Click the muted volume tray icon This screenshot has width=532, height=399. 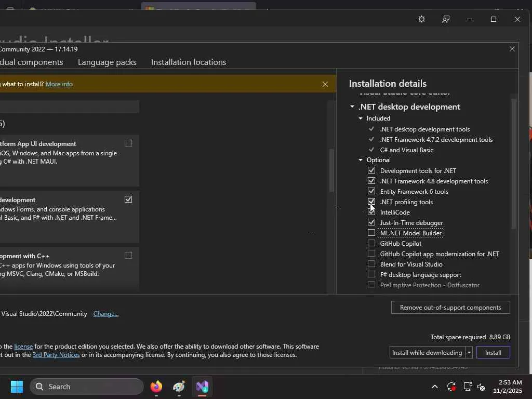pyautogui.click(x=481, y=387)
